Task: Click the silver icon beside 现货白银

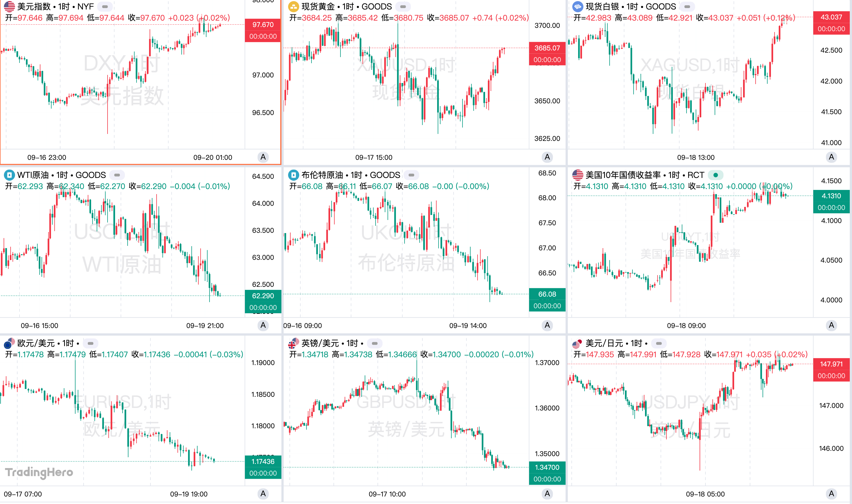Action: [x=578, y=6]
